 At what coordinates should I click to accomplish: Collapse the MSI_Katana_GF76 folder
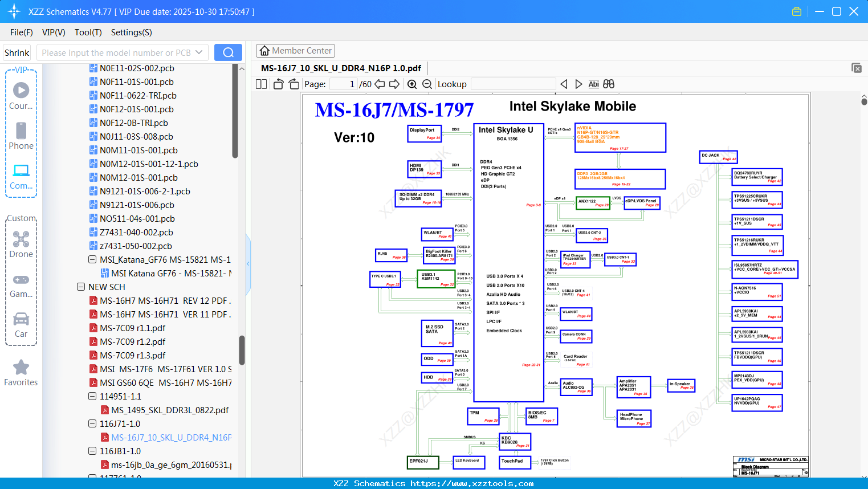pos(92,259)
